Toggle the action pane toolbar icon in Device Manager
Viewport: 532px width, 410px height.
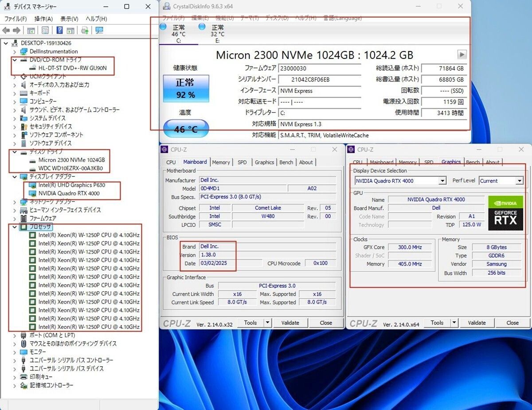70,30
